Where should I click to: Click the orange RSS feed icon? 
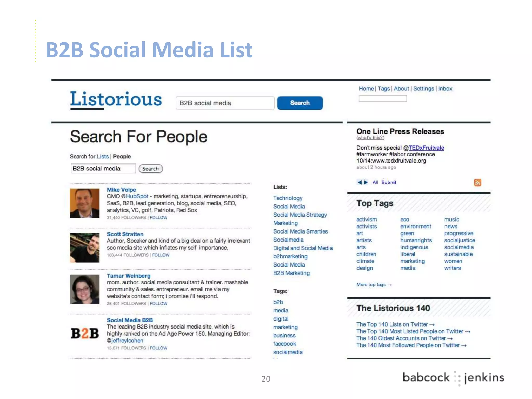click(x=477, y=182)
